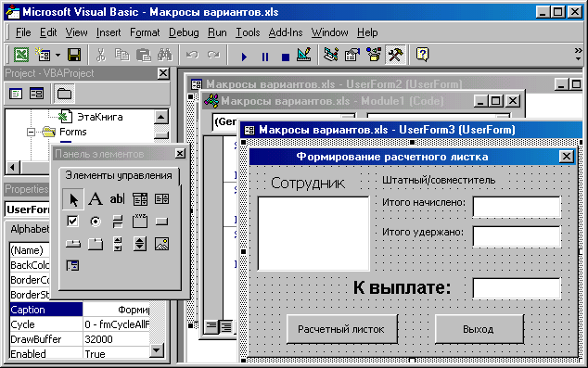Image resolution: width=588 pixels, height=368 pixels.
Task: Click View Code icon in Project panel
Action: pyautogui.click(x=16, y=94)
